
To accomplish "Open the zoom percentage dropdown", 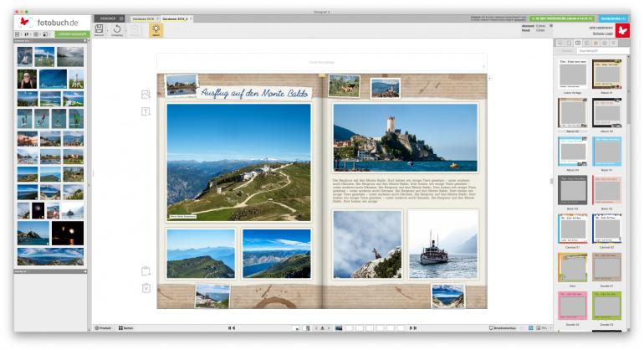I will (x=543, y=328).
